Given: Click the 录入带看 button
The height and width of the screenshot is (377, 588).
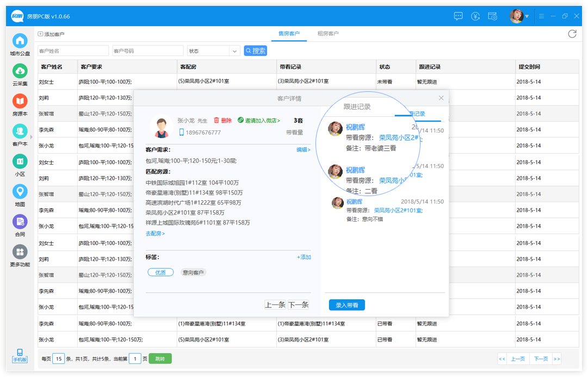Looking at the screenshot, I should pyautogui.click(x=346, y=305).
